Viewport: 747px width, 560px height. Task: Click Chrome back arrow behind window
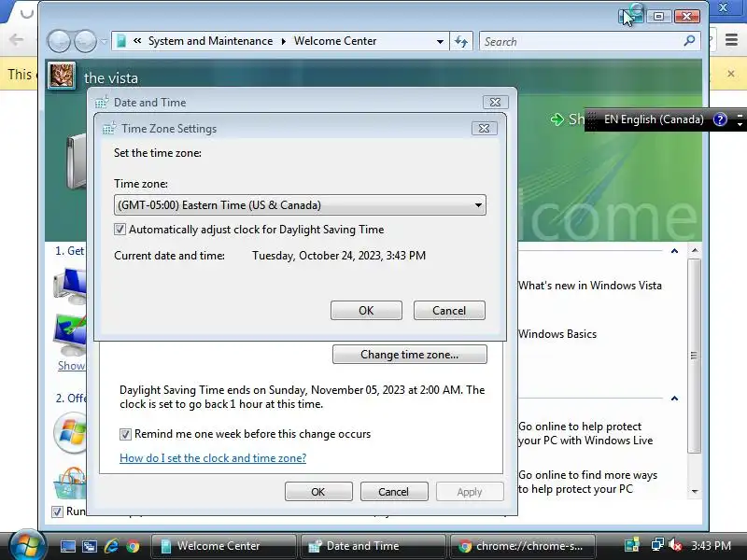pos(17,39)
